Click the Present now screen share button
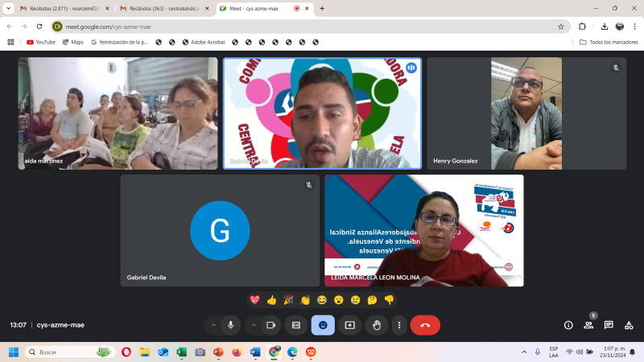 (x=350, y=325)
